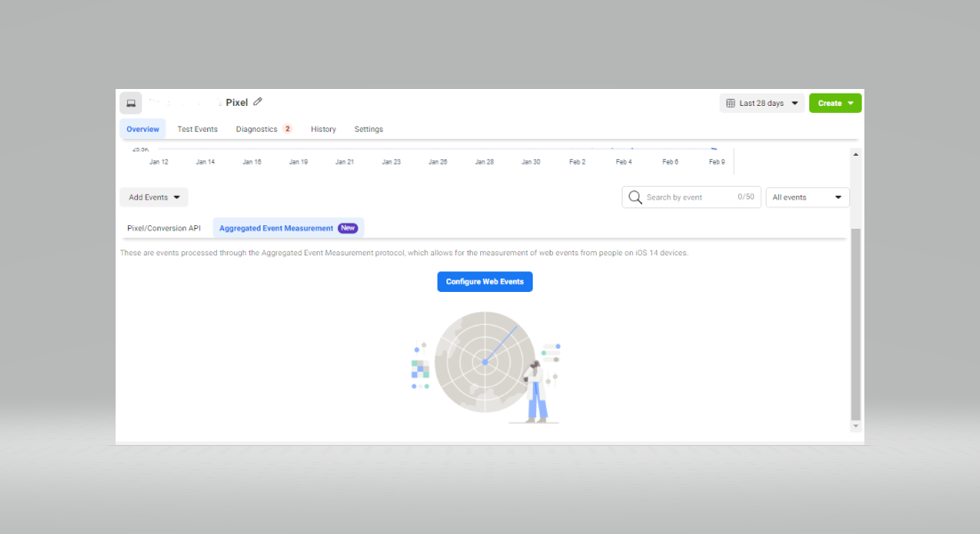Click the scrollbar up arrow
The width and height of the screenshot is (980, 534).
pyautogui.click(x=855, y=154)
